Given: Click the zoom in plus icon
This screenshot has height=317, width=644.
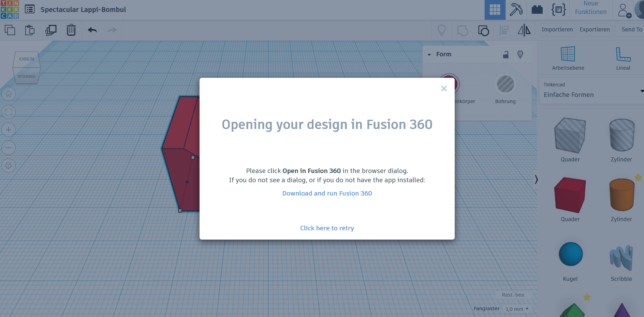Looking at the screenshot, I should [x=9, y=130].
